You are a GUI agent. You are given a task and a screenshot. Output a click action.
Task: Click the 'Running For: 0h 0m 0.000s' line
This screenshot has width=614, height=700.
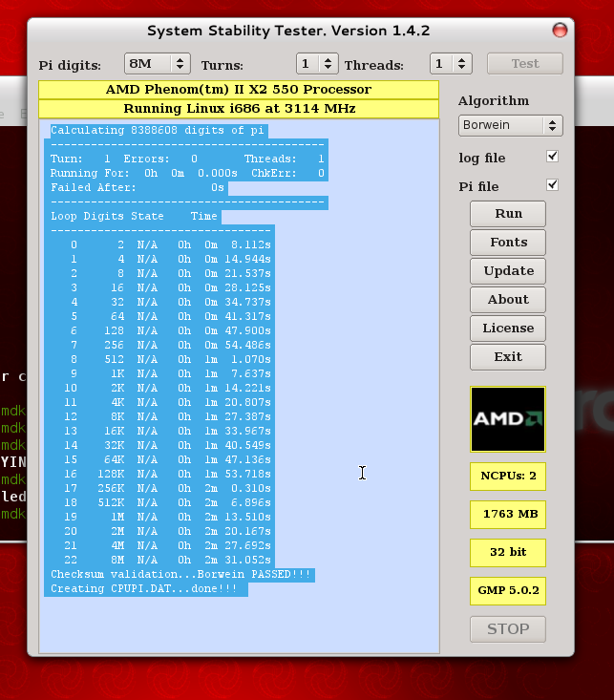click(186, 173)
